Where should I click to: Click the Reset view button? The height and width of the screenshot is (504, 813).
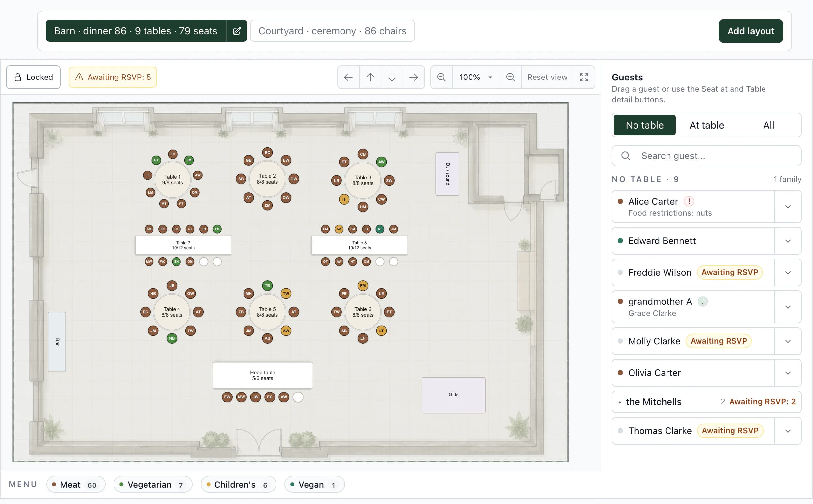point(547,77)
